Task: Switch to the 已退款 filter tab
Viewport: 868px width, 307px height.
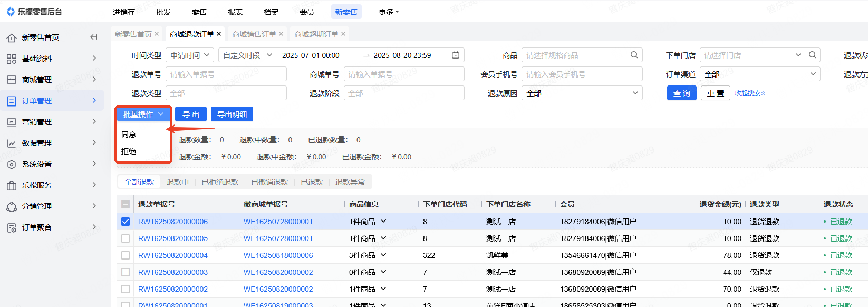Action: (312, 182)
